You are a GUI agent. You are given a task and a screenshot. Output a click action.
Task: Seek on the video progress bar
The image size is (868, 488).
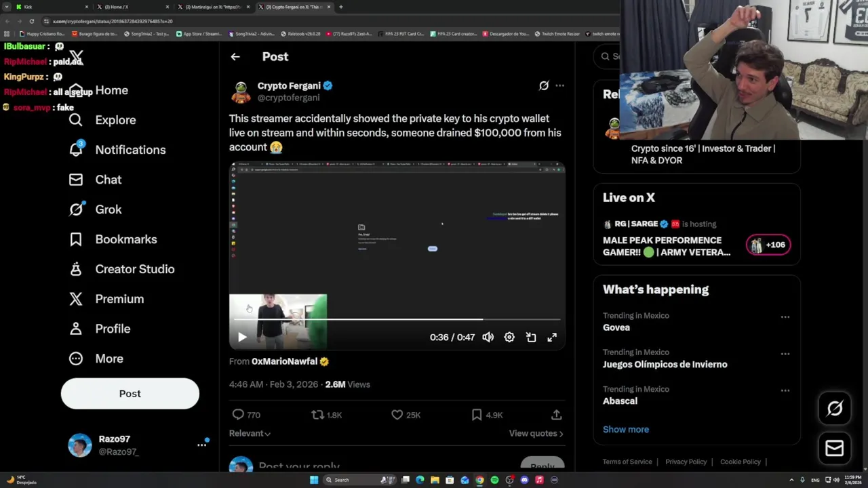[397, 319]
